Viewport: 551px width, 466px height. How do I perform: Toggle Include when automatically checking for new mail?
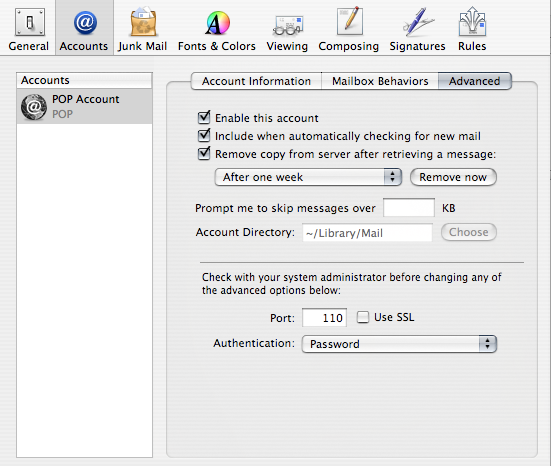204,136
